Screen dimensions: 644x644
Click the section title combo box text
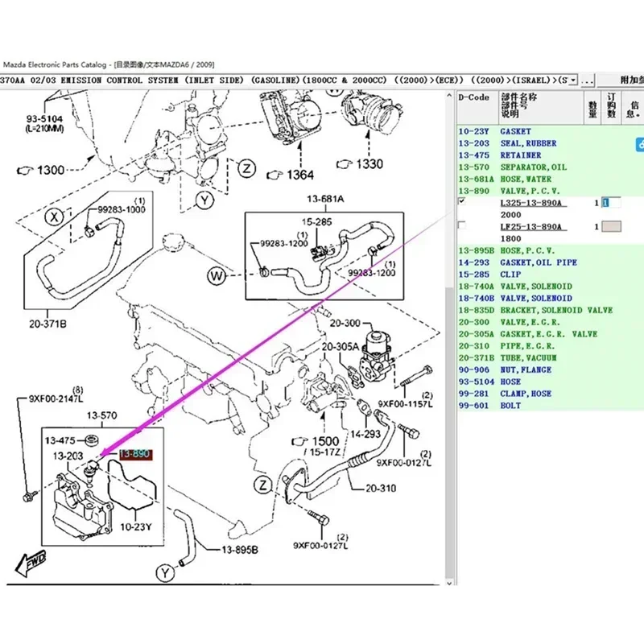pyautogui.click(x=284, y=80)
